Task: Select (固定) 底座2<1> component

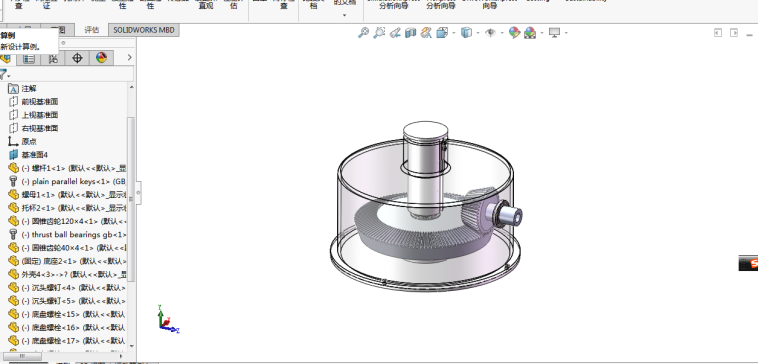Action: pos(73,261)
